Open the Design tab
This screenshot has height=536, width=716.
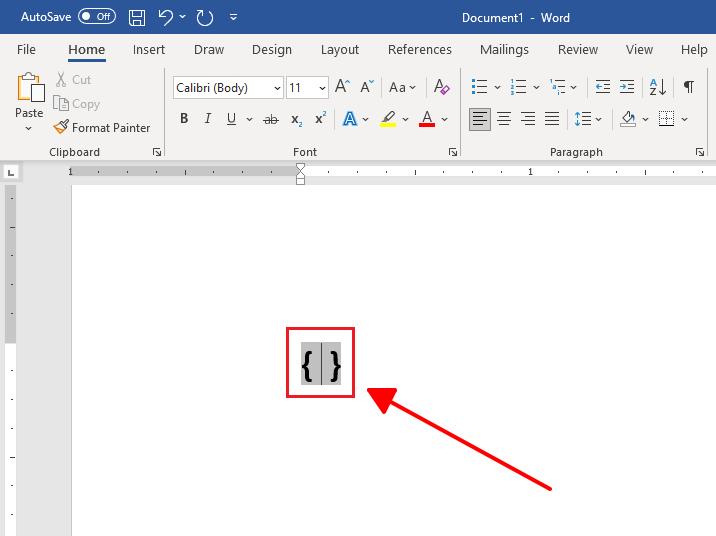(272, 49)
